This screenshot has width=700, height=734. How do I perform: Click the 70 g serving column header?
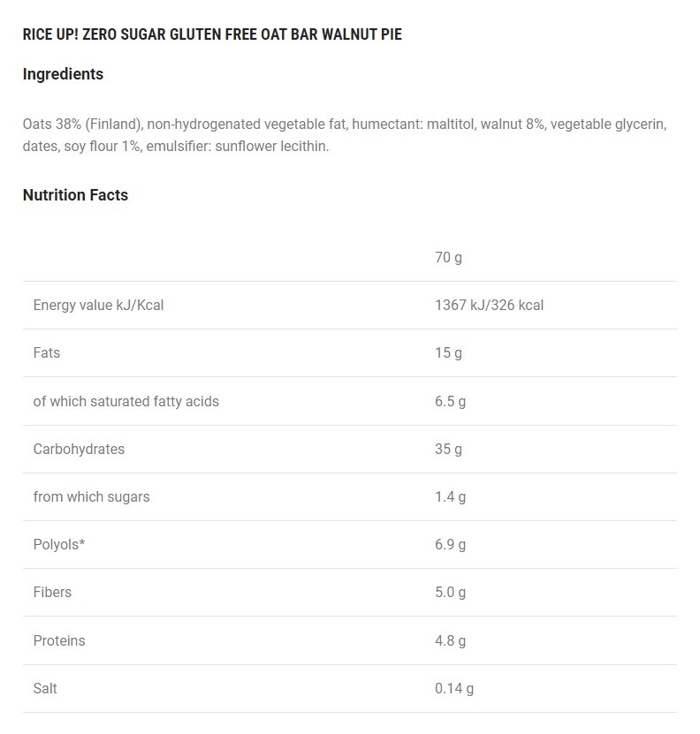pos(448,258)
